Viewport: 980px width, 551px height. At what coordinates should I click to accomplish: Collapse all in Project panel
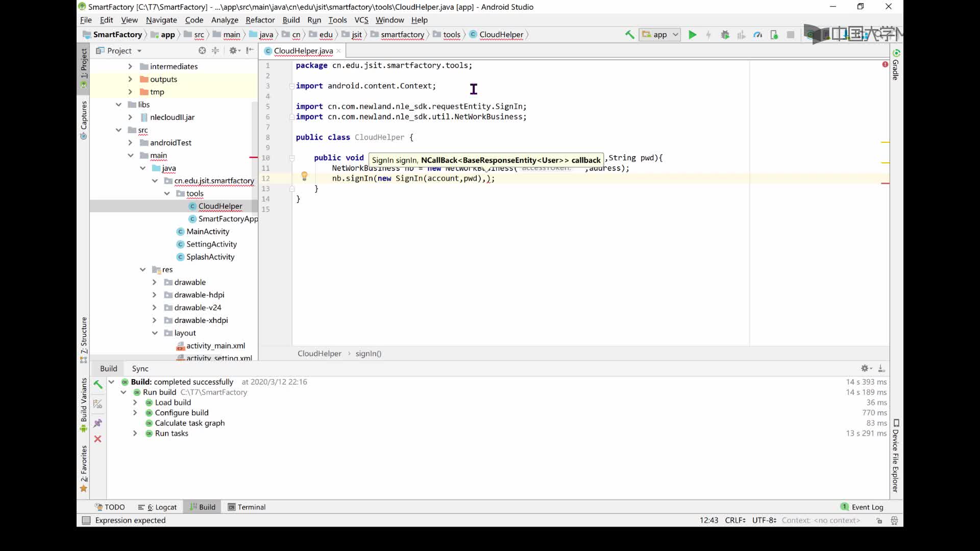[215, 51]
